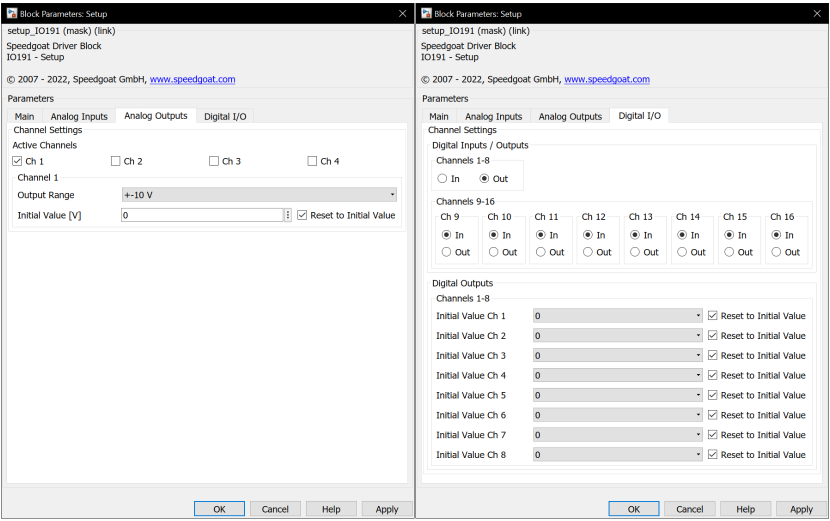Switch to Main tab in left dialog

coord(24,116)
